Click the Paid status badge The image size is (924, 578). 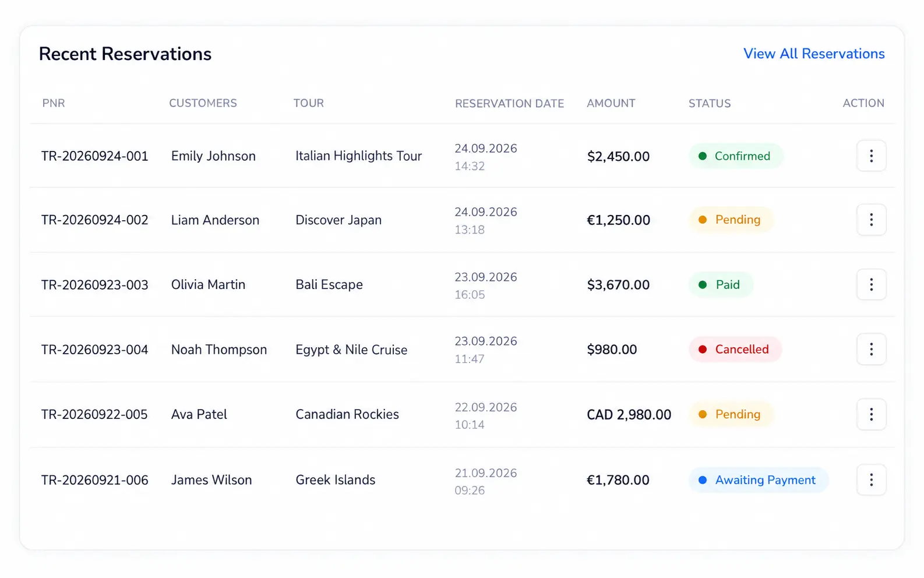(721, 284)
